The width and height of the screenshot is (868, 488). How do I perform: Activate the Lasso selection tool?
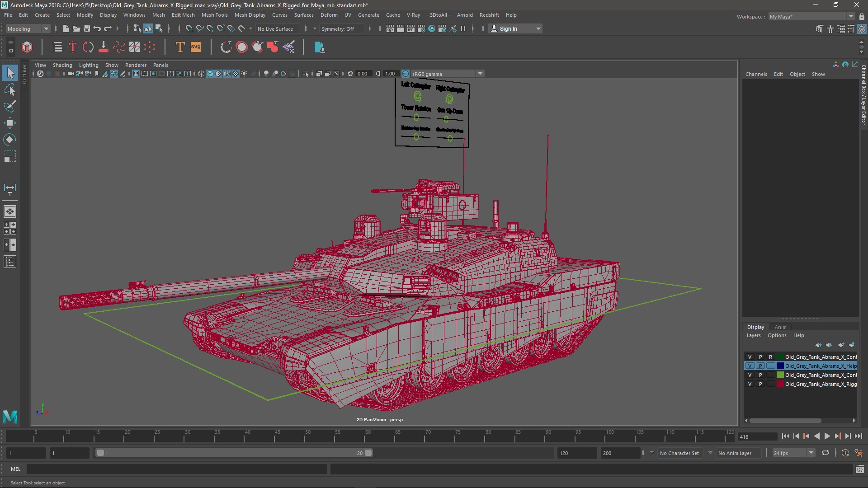9,90
